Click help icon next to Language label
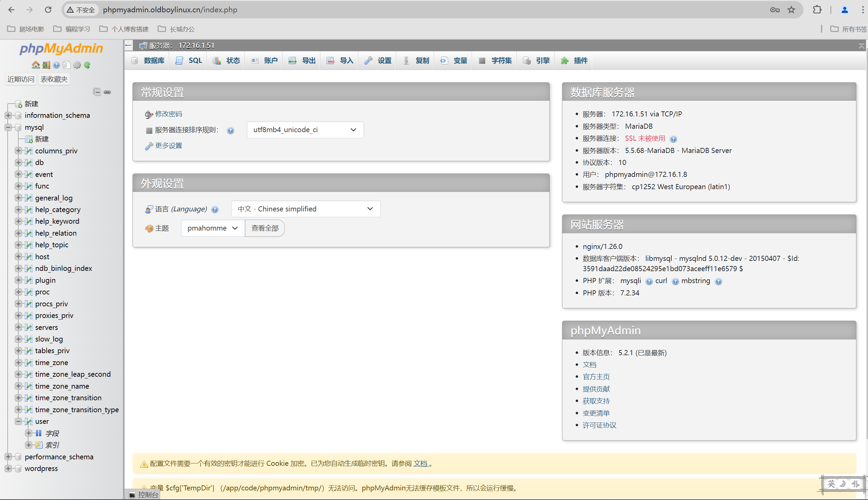 215,209
